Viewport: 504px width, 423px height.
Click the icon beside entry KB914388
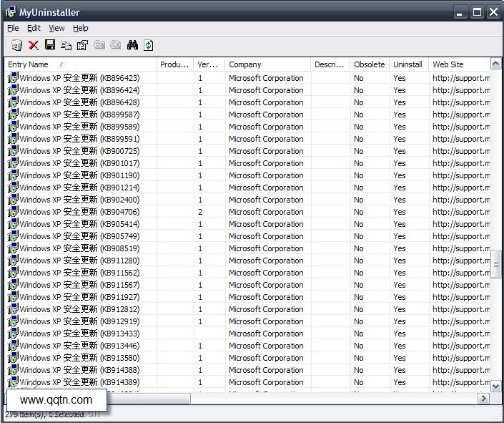(13, 370)
